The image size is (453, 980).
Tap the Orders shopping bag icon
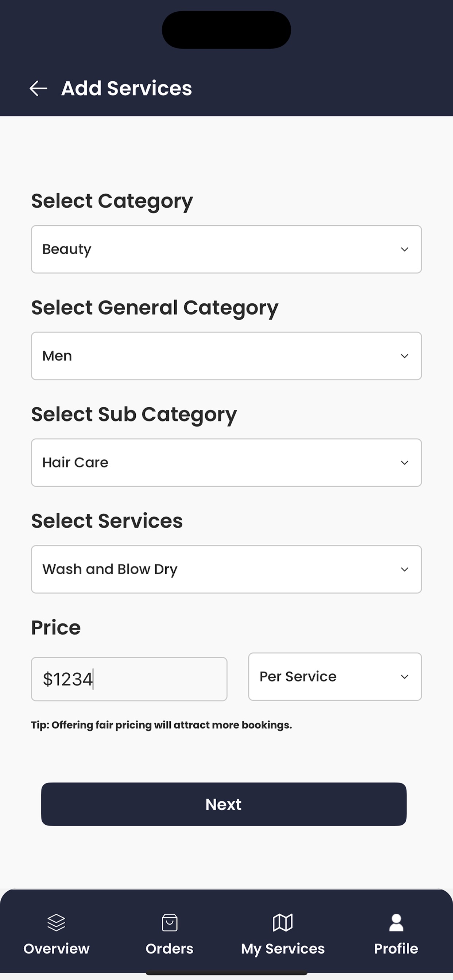pos(169,922)
